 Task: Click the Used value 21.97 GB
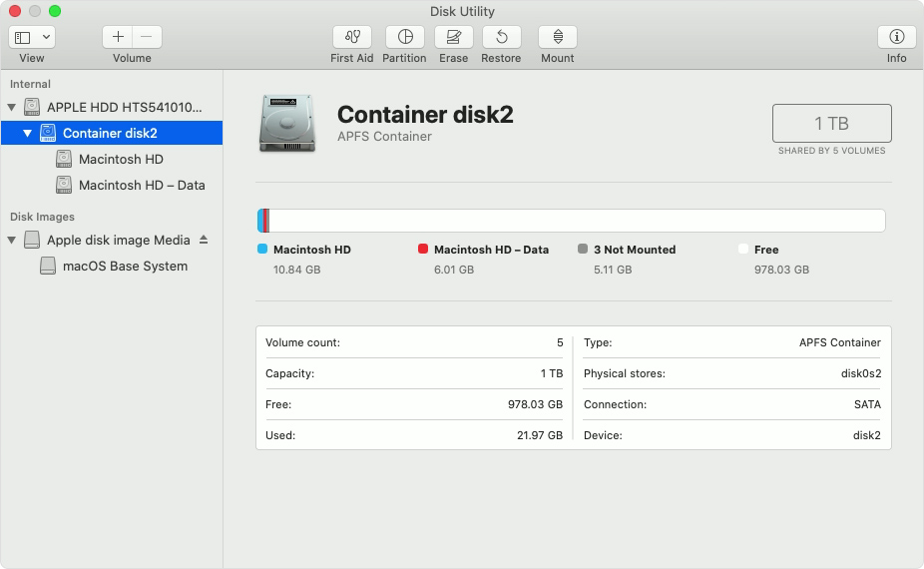tap(540, 436)
